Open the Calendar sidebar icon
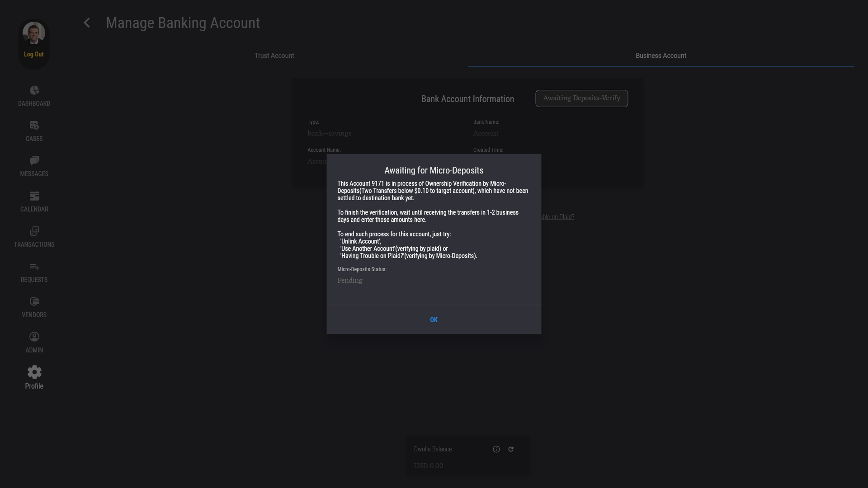 (x=34, y=196)
